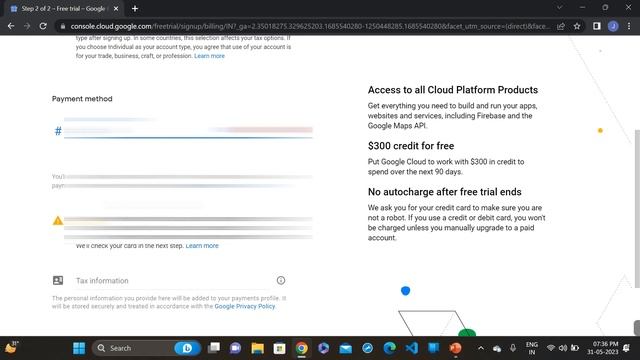
Task: Open clock showing 07:36 PM
Action: coord(603,348)
